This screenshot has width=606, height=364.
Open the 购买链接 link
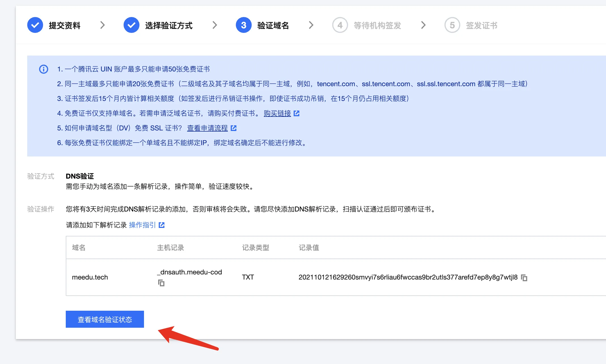click(277, 113)
